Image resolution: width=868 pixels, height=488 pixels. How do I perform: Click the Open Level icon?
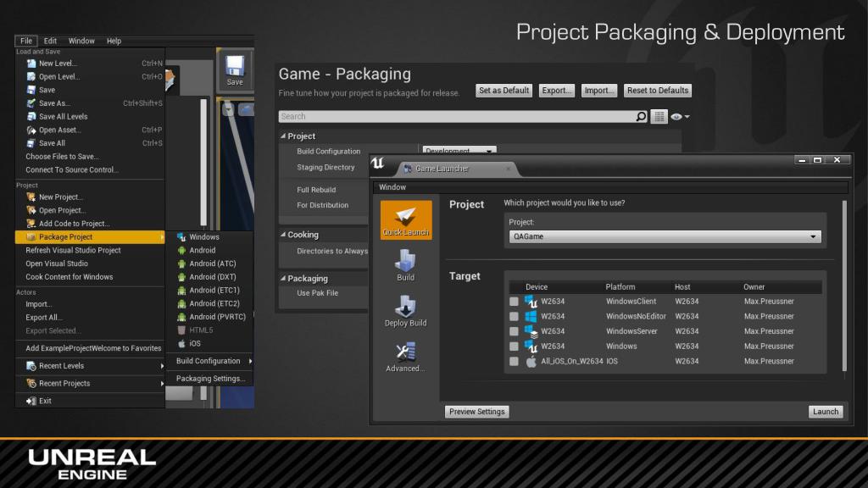31,76
